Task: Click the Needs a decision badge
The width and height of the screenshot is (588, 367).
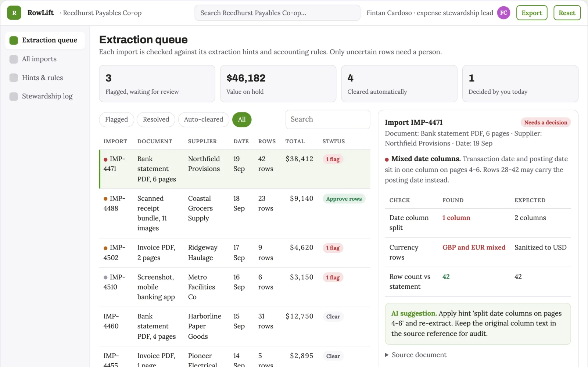Action: tap(546, 122)
